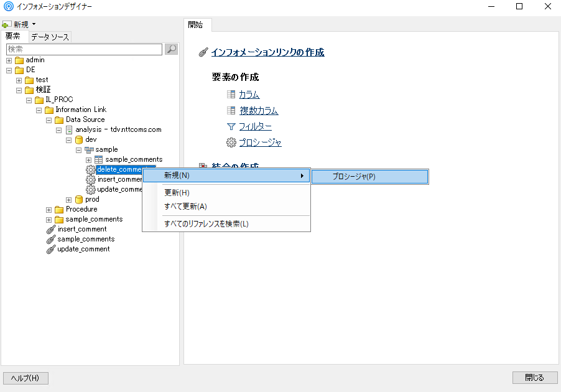This screenshot has height=392, width=561.
Task: Click the test folder icon
Action: click(29, 80)
